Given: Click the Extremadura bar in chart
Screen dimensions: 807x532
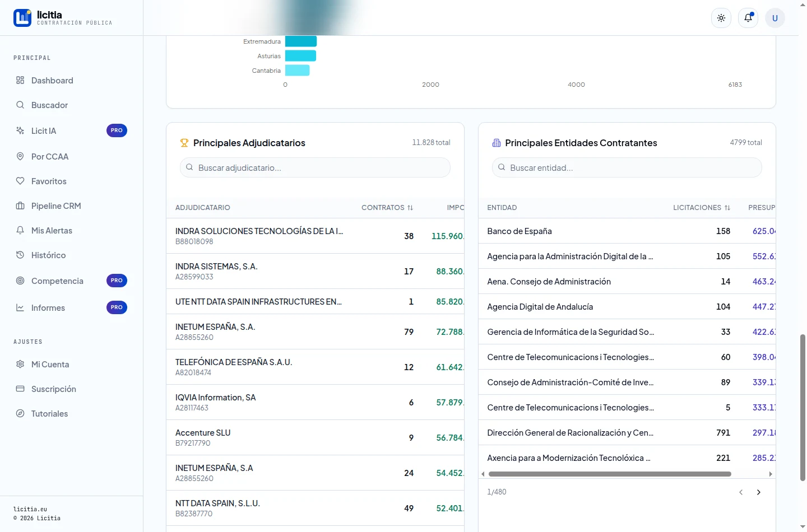Looking at the screenshot, I should pos(301,41).
